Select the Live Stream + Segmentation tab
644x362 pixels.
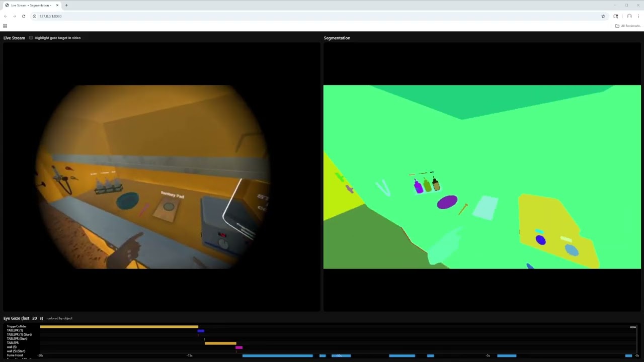(31, 5)
